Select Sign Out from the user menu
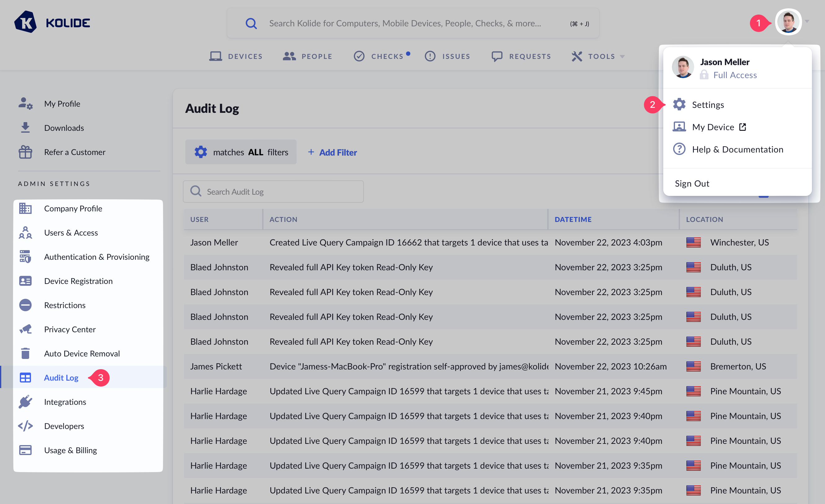 coord(692,183)
